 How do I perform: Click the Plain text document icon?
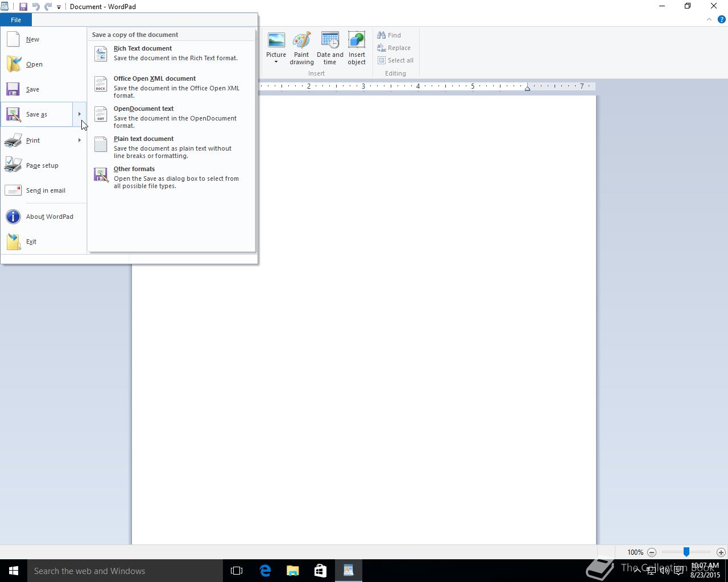click(x=101, y=144)
